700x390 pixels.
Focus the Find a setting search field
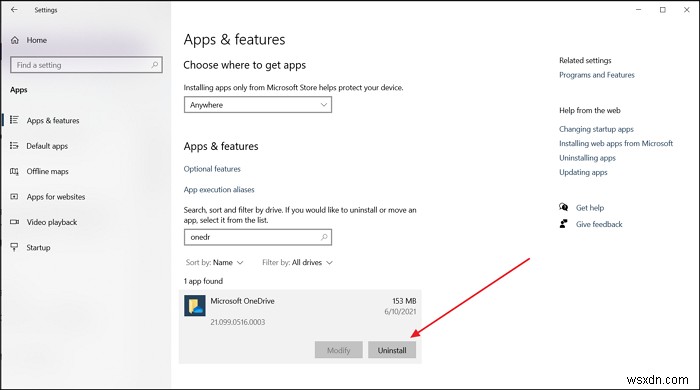pyautogui.click(x=86, y=65)
